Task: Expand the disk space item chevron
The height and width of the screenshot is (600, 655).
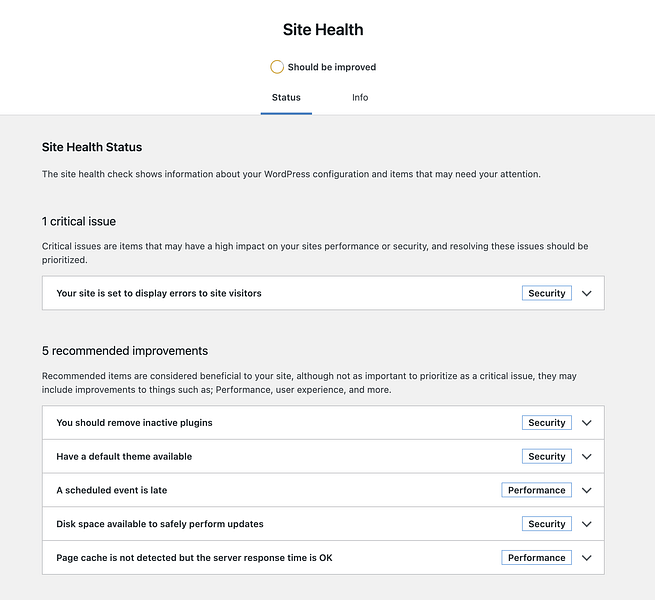Action: click(x=587, y=524)
